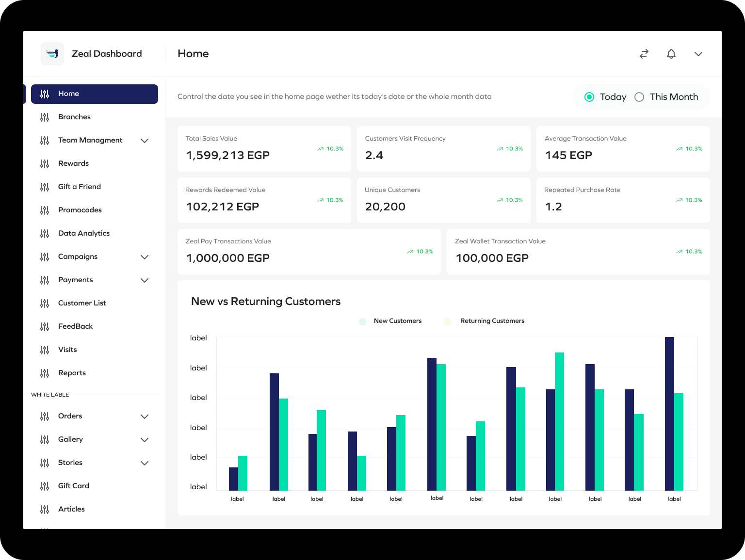
Task: Open Data Analytics section
Action: tap(95, 234)
